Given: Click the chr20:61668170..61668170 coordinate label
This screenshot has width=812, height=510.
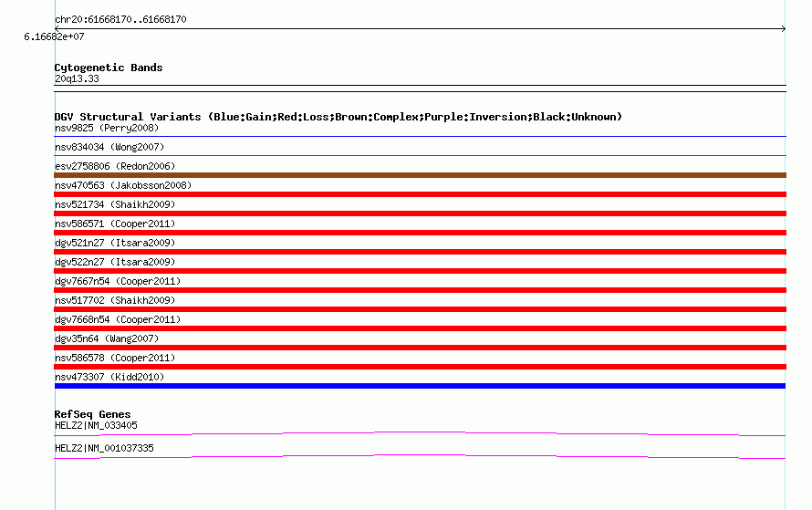Looking at the screenshot, I should point(120,19).
